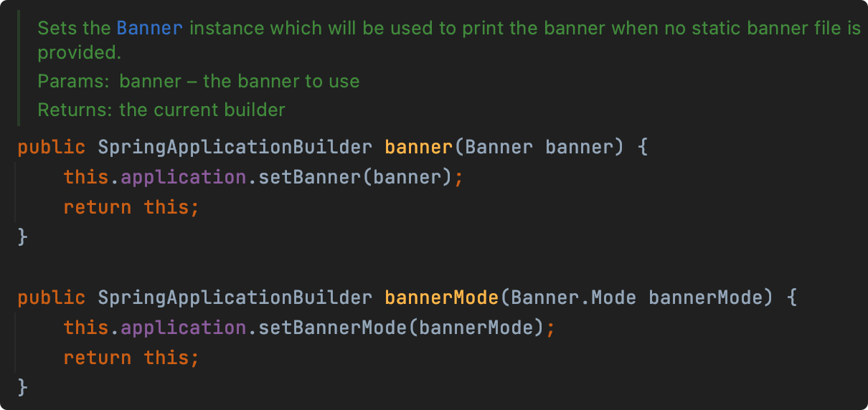868x410 pixels.
Task: Click the banner method name in its declaration
Action: point(419,147)
